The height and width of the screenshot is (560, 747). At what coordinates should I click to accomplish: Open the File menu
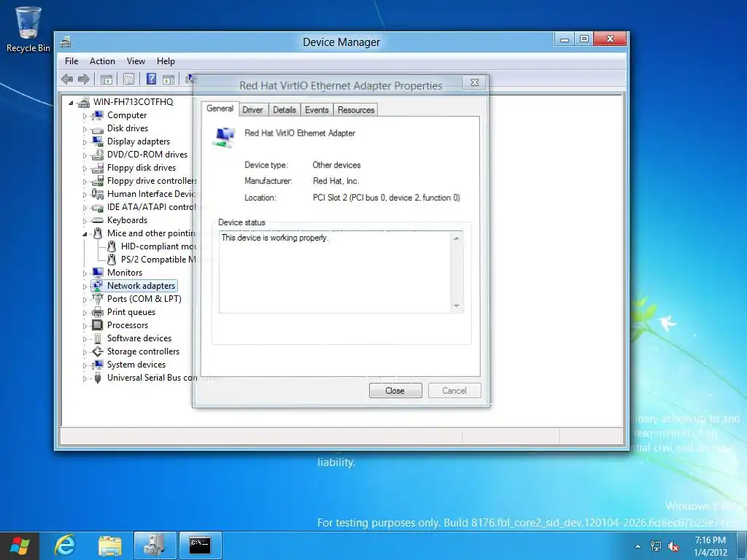point(71,61)
